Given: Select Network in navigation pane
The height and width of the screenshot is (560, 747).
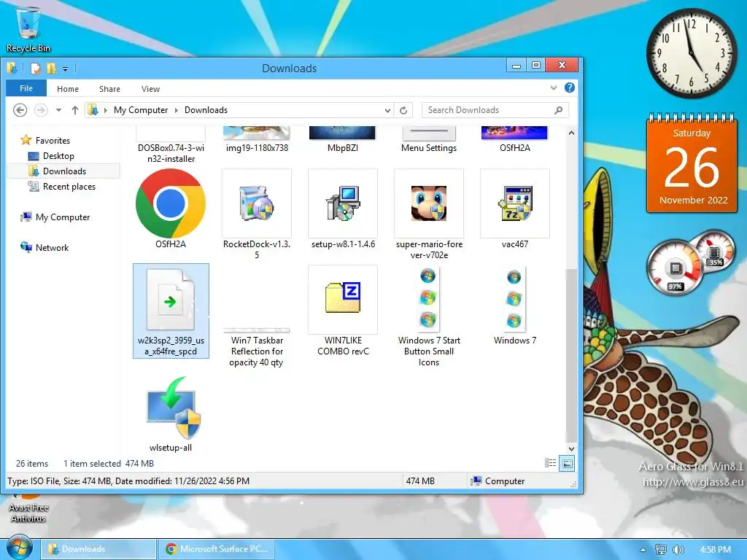Looking at the screenshot, I should (x=52, y=248).
